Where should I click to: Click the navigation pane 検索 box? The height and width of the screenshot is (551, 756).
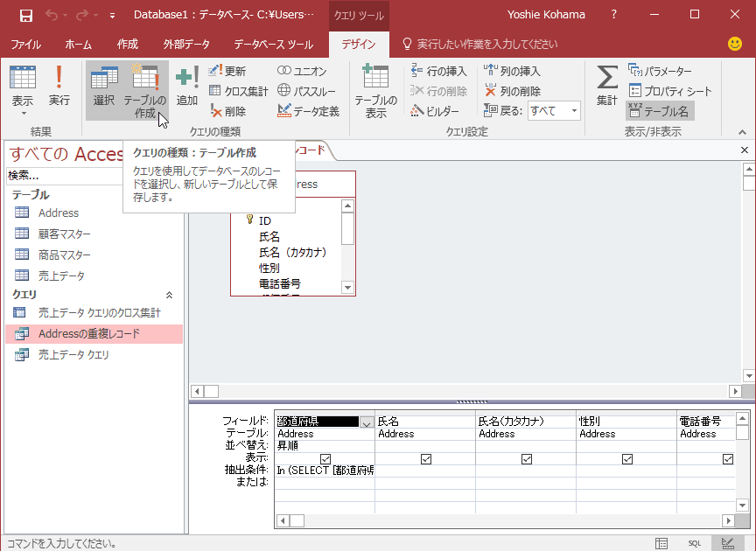(x=65, y=176)
